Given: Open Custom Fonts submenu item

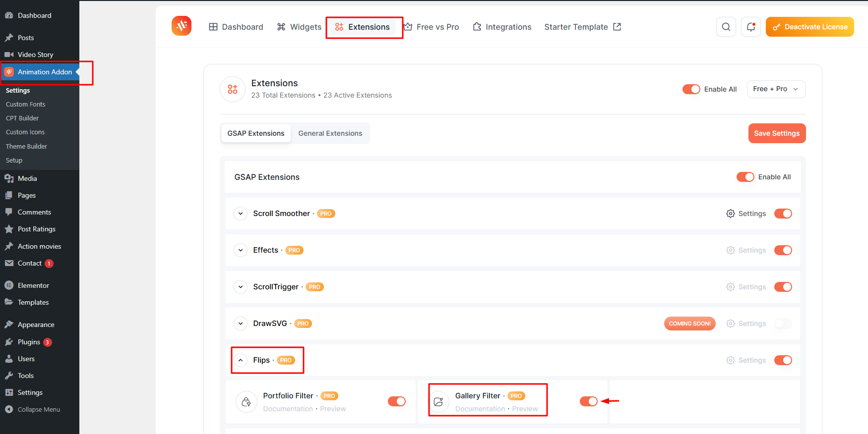Looking at the screenshot, I should click(x=25, y=104).
